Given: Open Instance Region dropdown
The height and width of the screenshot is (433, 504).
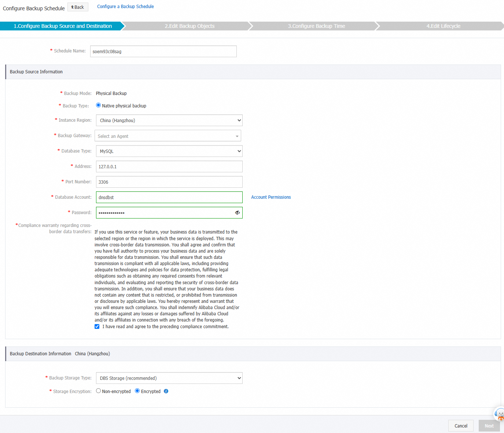Looking at the screenshot, I should point(169,120).
